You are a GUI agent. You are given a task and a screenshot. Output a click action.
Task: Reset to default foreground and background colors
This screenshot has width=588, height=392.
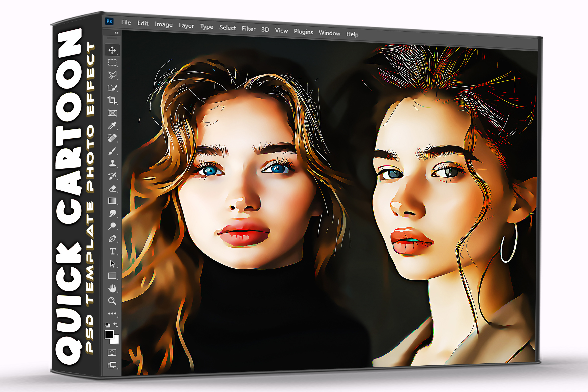click(x=107, y=325)
